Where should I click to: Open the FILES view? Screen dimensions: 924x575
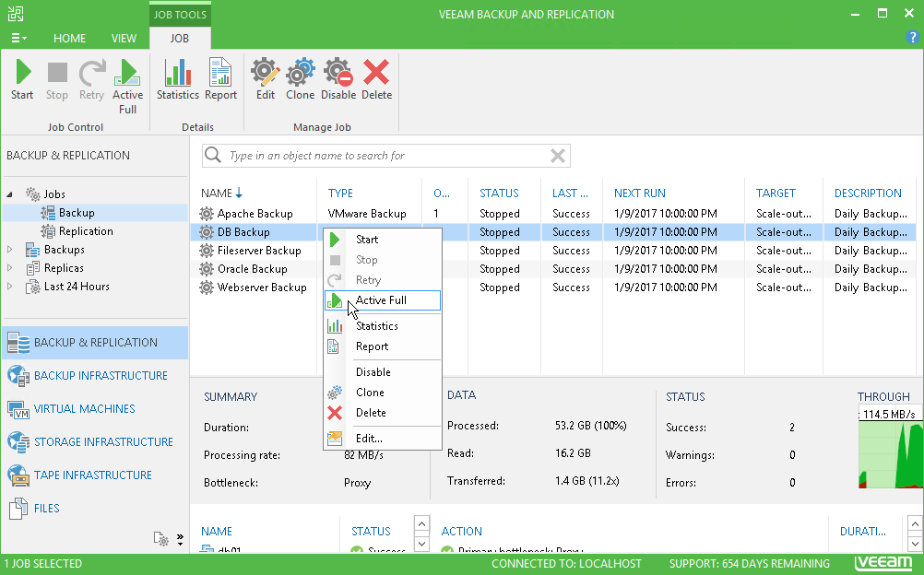tap(95, 508)
